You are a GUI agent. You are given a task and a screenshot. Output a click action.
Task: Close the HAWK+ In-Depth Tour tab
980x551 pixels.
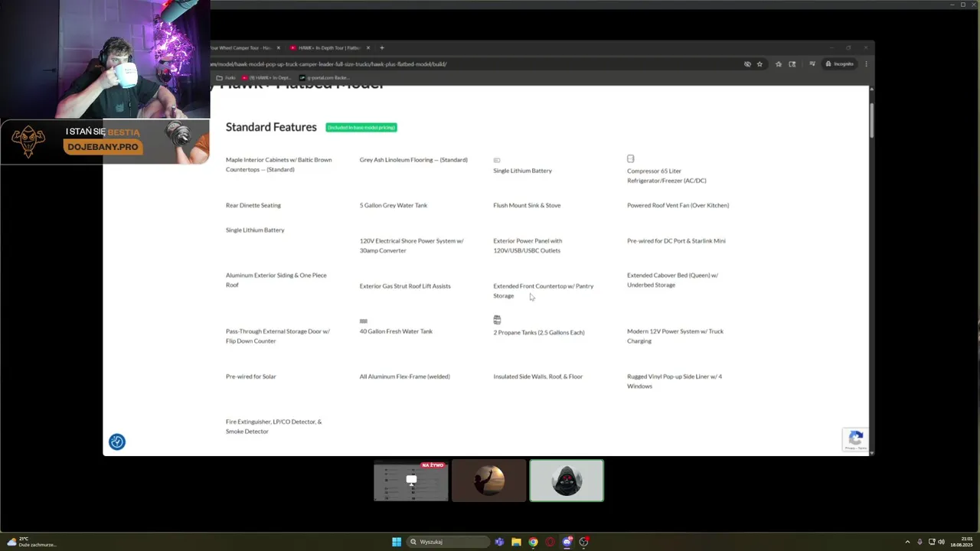(x=368, y=47)
